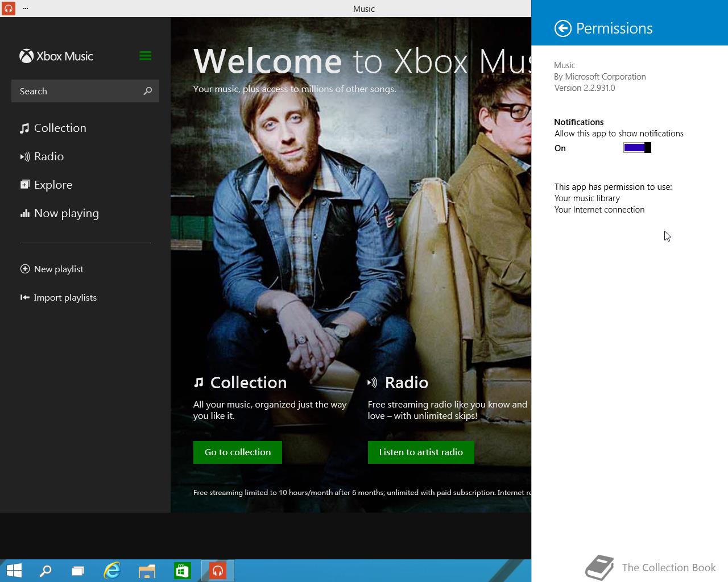This screenshot has height=582, width=728.
Task: Click the Listen to artist radio button
Action: [x=421, y=452]
